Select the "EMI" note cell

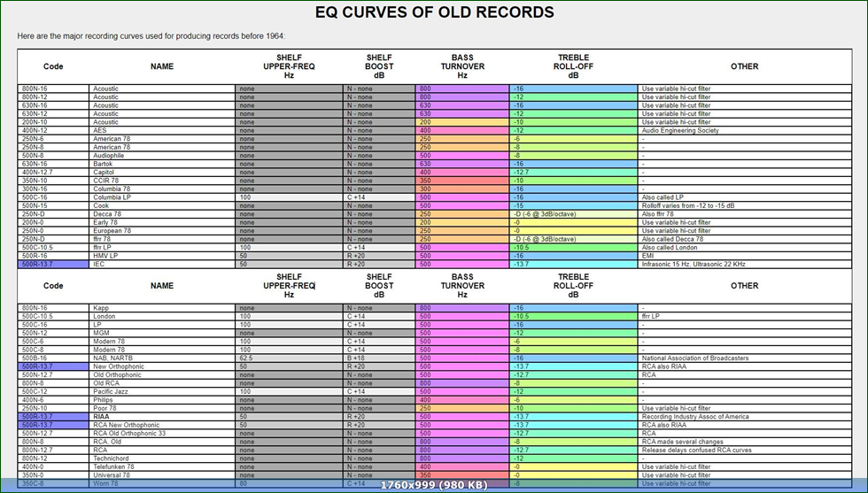coord(745,256)
